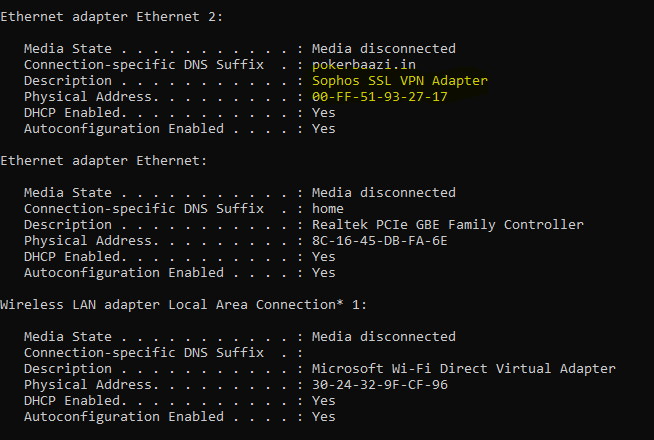Click Autoconfiguration Enabled Yes for Wi-Fi Direct adapter
Image resolution: width=654 pixels, height=440 pixels.
[324, 417]
